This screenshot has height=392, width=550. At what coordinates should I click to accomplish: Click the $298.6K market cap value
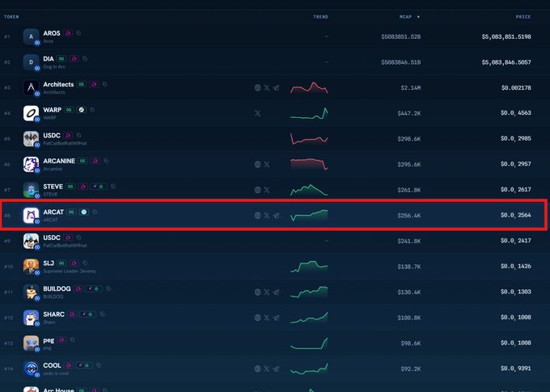409,139
